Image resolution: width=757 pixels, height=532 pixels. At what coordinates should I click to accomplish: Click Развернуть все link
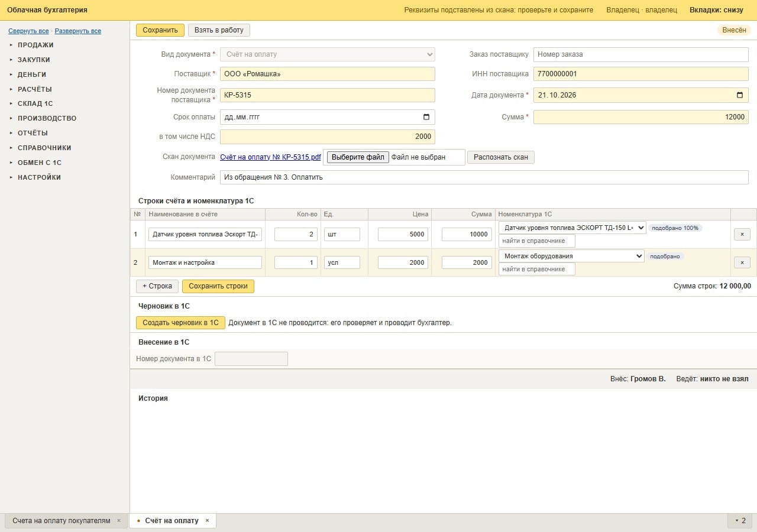[x=78, y=31]
